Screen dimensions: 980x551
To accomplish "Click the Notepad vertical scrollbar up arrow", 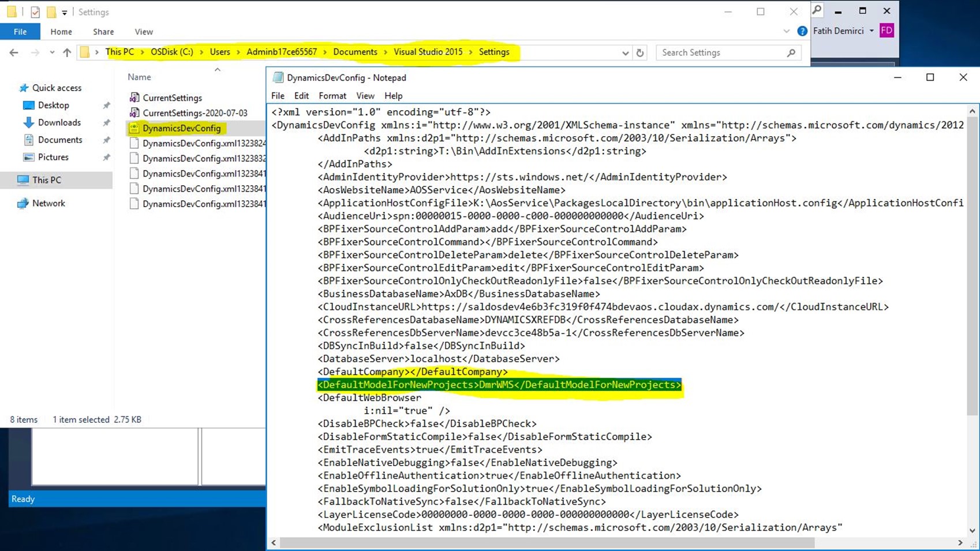I will point(972,111).
